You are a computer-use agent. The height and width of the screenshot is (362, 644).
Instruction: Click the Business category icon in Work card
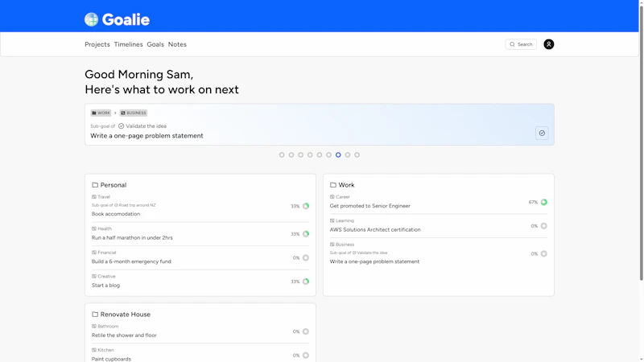(332, 245)
